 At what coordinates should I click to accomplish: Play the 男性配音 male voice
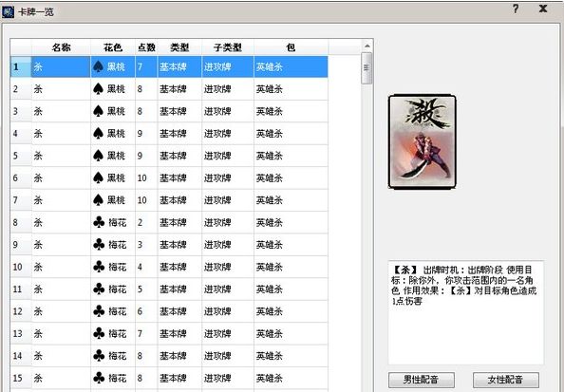tap(422, 380)
